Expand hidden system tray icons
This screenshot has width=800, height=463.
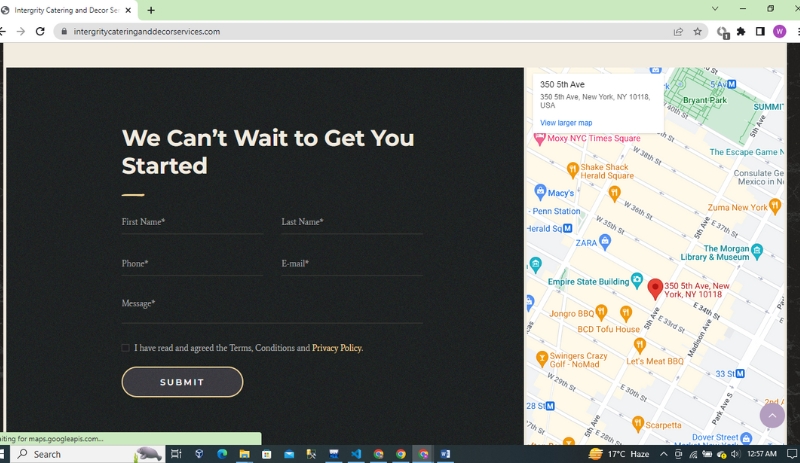[663, 454]
